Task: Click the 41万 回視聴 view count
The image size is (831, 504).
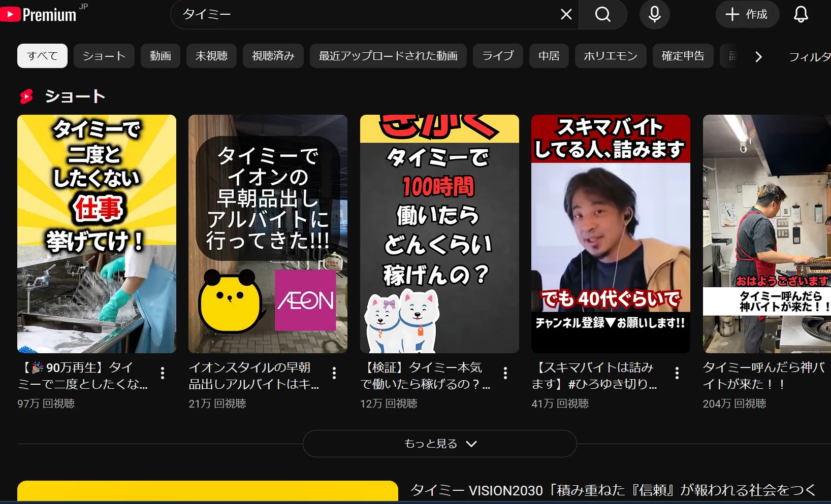Action: pos(560,404)
